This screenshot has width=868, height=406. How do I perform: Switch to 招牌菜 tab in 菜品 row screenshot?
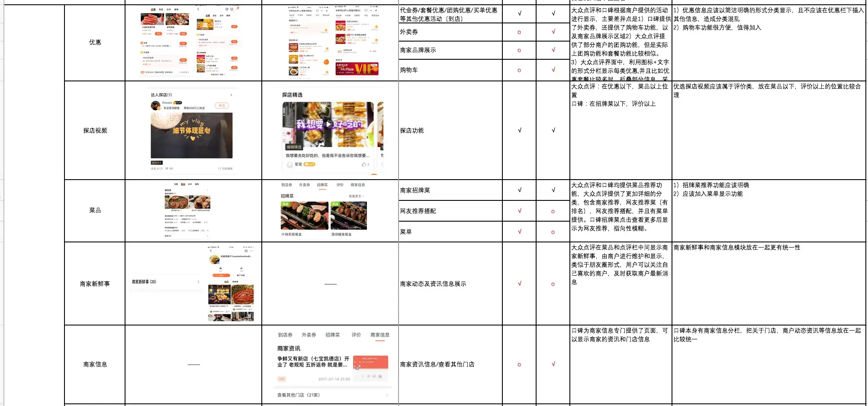(322, 185)
